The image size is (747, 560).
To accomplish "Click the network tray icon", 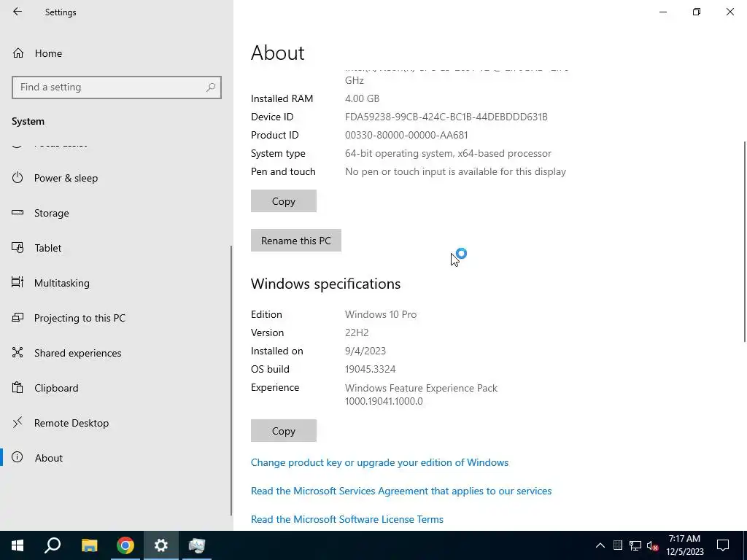I will pyautogui.click(x=635, y=545).
